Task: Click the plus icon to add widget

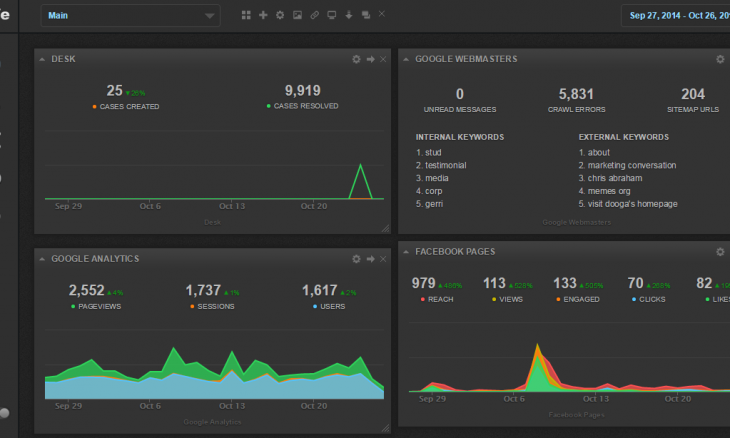Action: [x=263, y=16]
